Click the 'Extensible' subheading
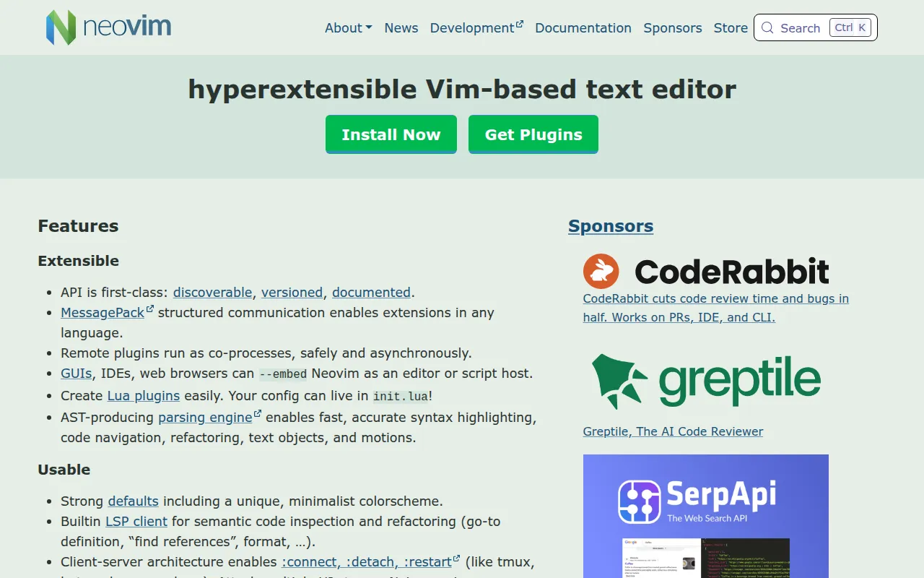Screen dimensions: 924x578 pos(79,261)
